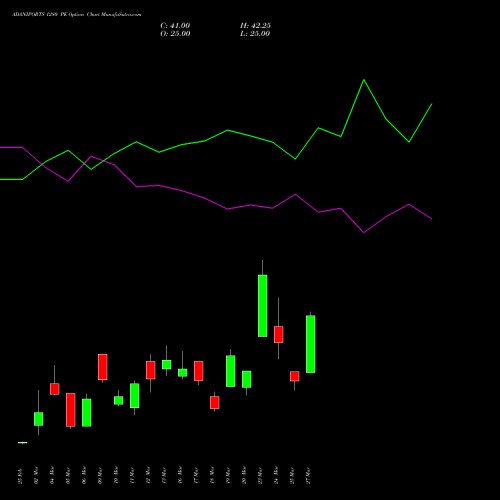Click the 10 Mar date label
The height and width of the screenshot is (500, 500).
116,475
